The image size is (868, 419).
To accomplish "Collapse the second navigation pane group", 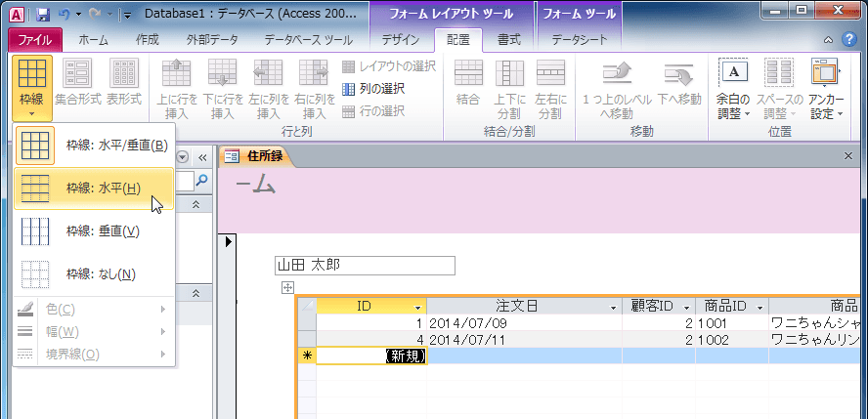I will (x=195, y=293).
